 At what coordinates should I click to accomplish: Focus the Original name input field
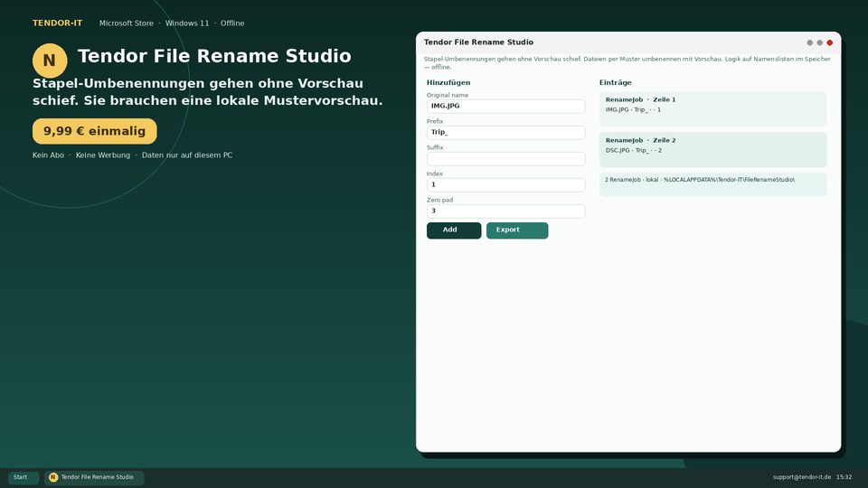click(x=505, y=107)
